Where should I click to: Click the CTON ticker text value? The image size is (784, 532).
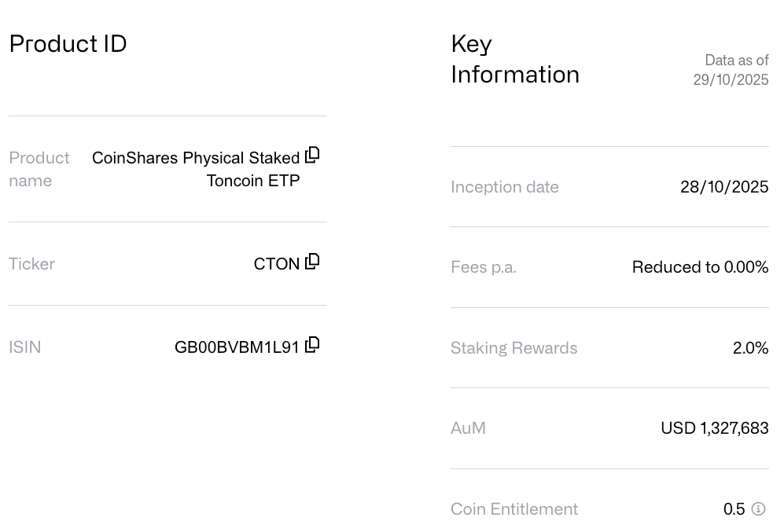click(276, 264)
